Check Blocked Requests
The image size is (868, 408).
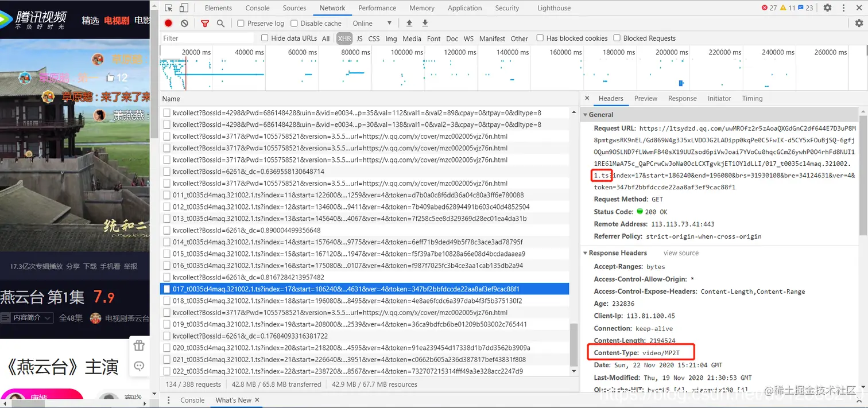click(617, 38)
